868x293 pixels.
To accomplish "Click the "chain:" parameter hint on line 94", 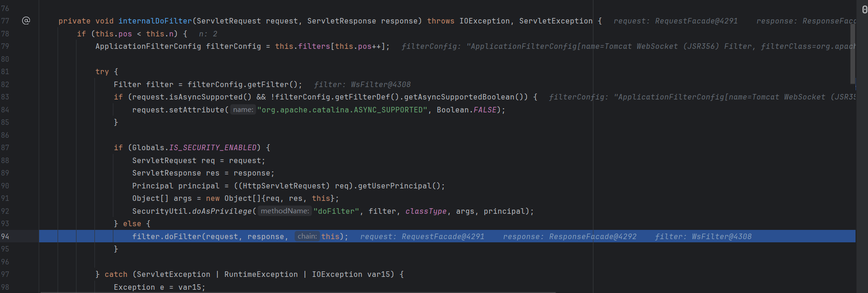I will [307, 236].
